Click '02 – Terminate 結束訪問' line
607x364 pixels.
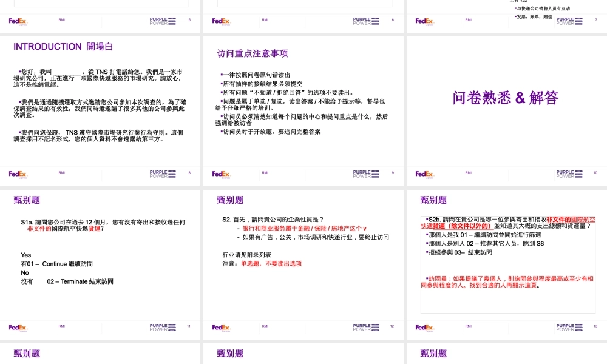(x=80, y=281)
